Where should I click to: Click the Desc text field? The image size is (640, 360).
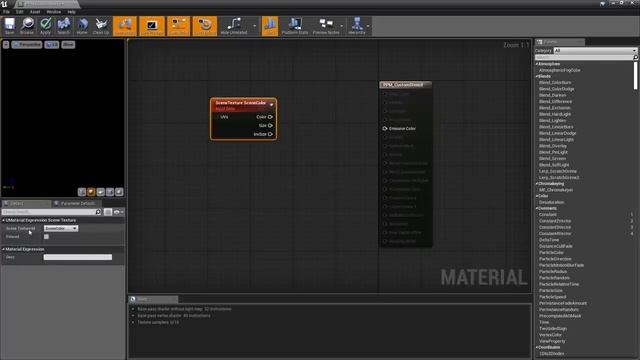[x=78, y=257]
